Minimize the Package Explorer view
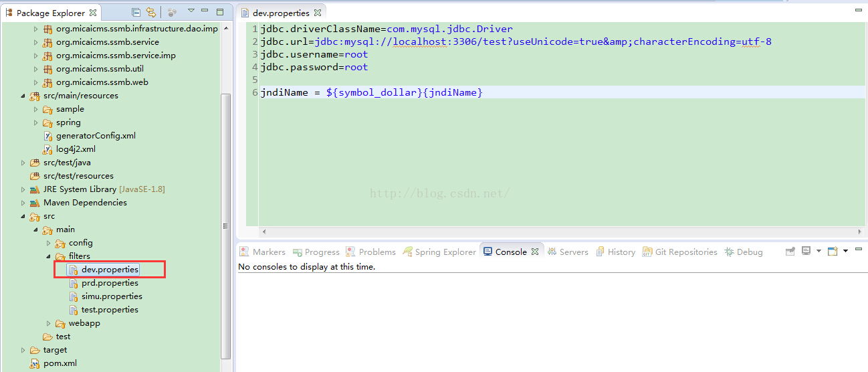The height and width of the screenshot is (372, 868). click(205, 11)
